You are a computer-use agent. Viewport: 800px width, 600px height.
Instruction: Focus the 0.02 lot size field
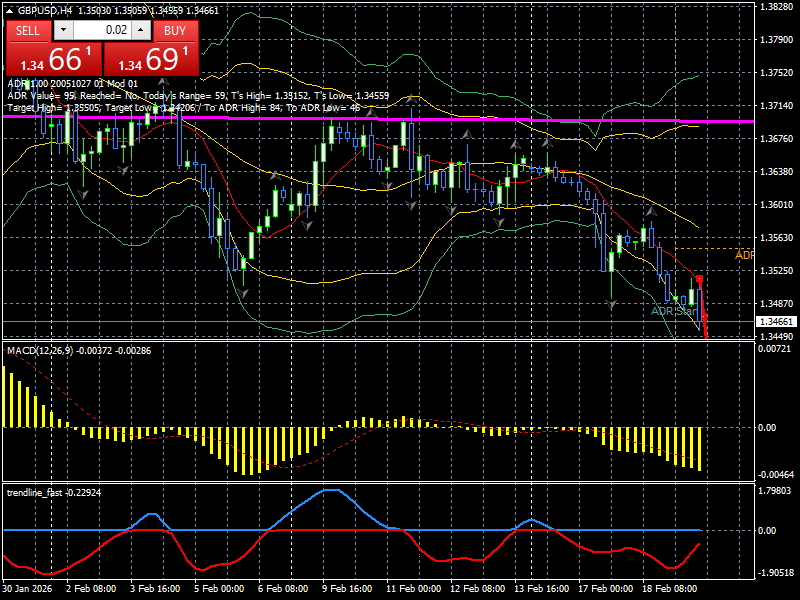click(x=102, y=30)
